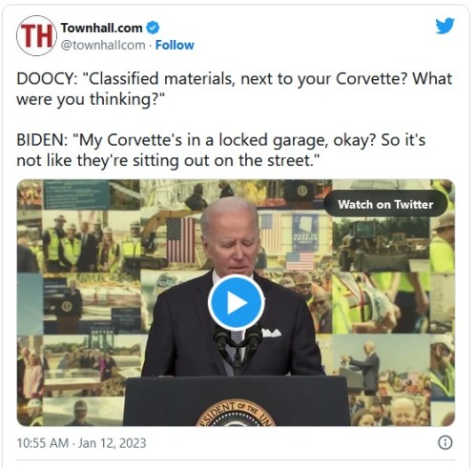Click the Watch on Twitter button
The height and width of the screenshot is (468, 476).
pyautogui.click(x=385, y=204)
